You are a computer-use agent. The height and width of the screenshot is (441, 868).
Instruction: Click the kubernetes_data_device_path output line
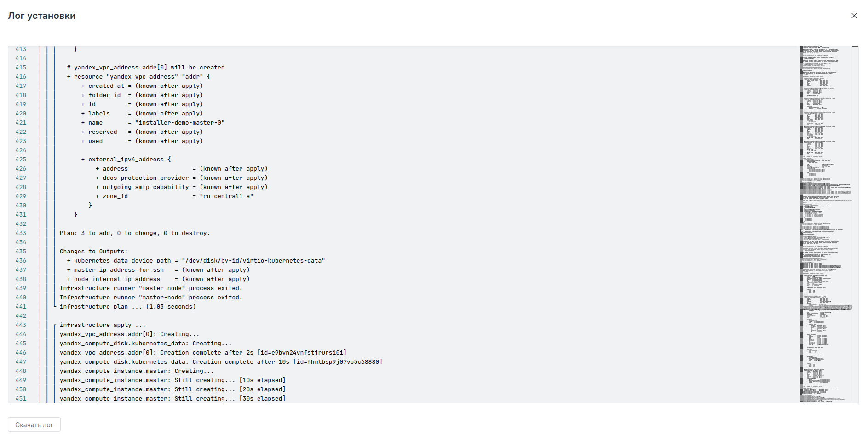pyautogui.click(x=196, y=261)
